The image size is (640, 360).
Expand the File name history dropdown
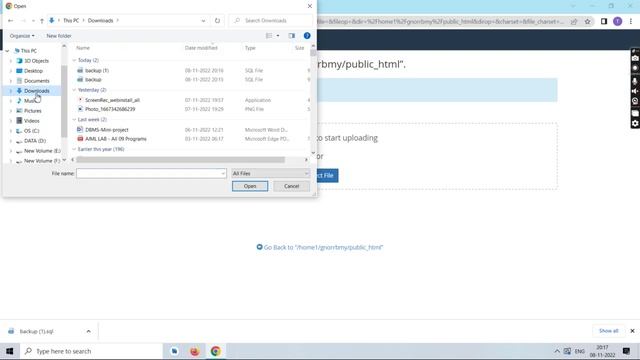click(x=223, y=173)
